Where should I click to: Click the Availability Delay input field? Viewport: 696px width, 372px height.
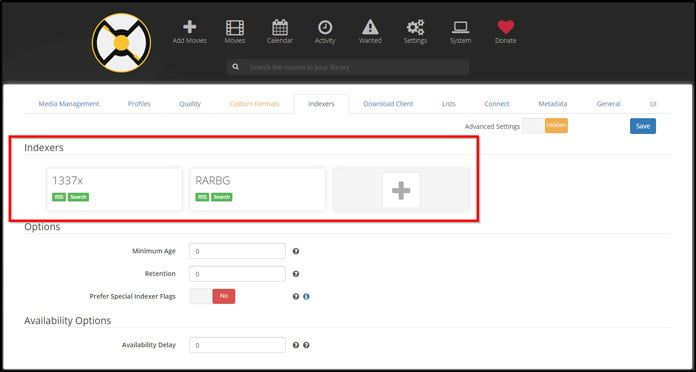click(x=237, y=345)
